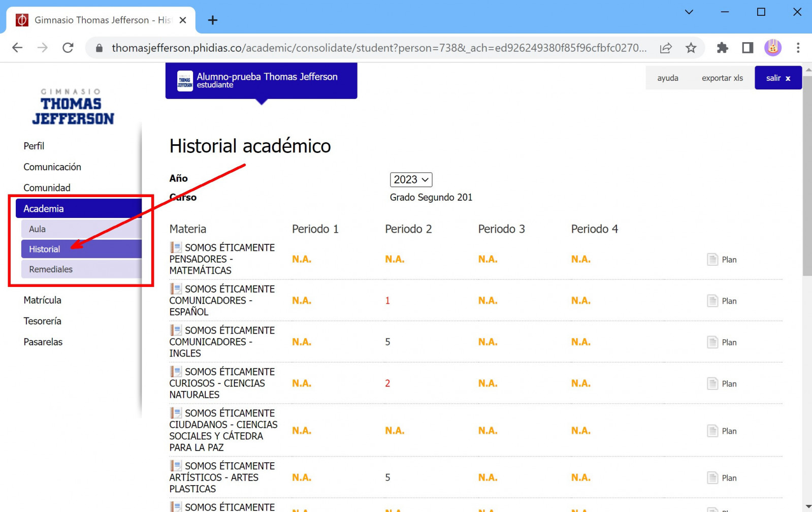Open the Plan icon for Español row
Image resolution: width=812 pixels, height=512 pixels.
tap(712, 301)
